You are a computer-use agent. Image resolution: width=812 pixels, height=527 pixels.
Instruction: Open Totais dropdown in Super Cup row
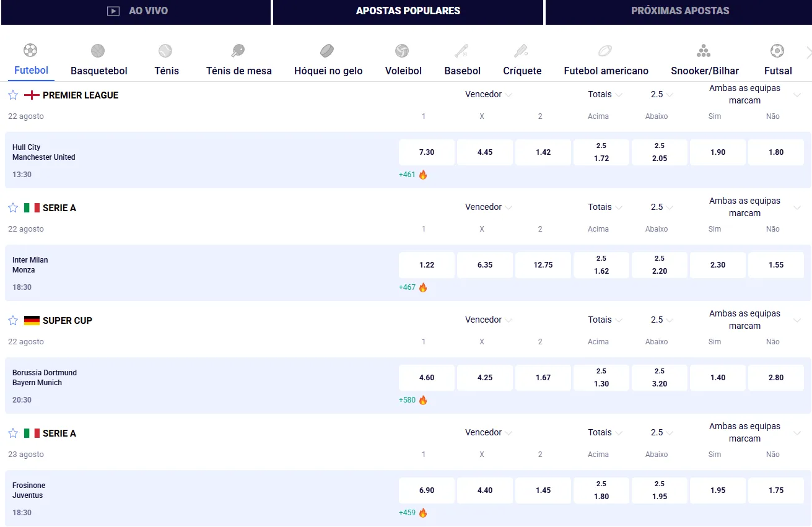605,320
